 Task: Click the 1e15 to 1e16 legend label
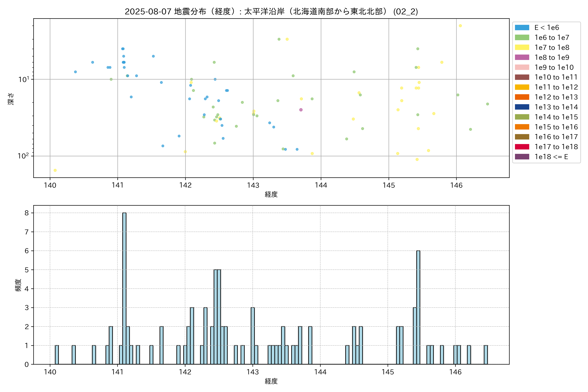tap(556, 127)
